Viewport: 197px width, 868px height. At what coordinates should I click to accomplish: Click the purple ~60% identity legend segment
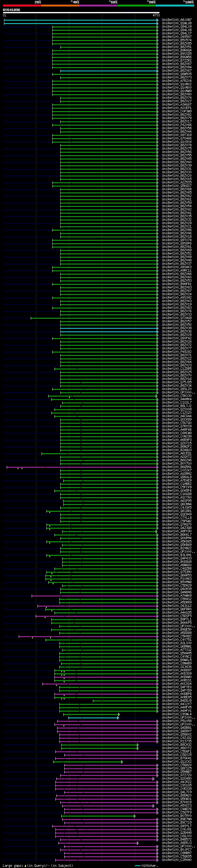tap(98, 6)
